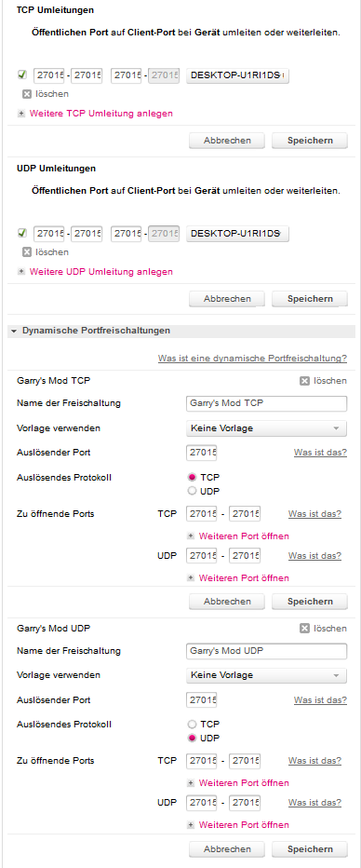Click plus icon beside Weitere TCP Umleitung anlegen
The image size is (361, 868).
(x=21, y=114)
